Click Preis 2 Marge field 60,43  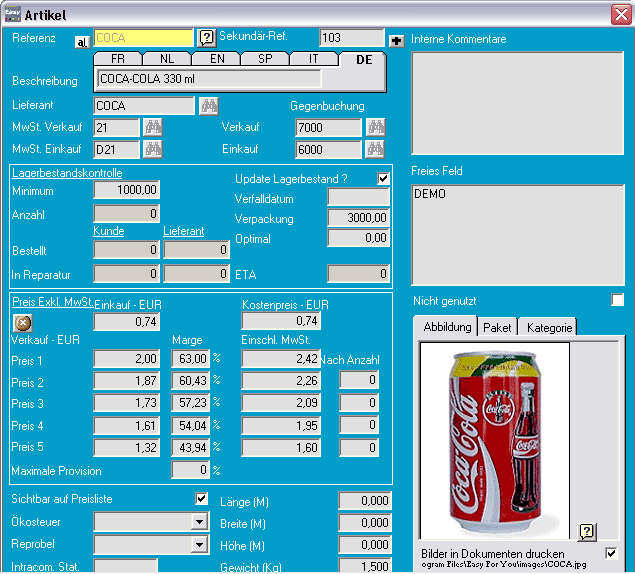pos(190,381)
